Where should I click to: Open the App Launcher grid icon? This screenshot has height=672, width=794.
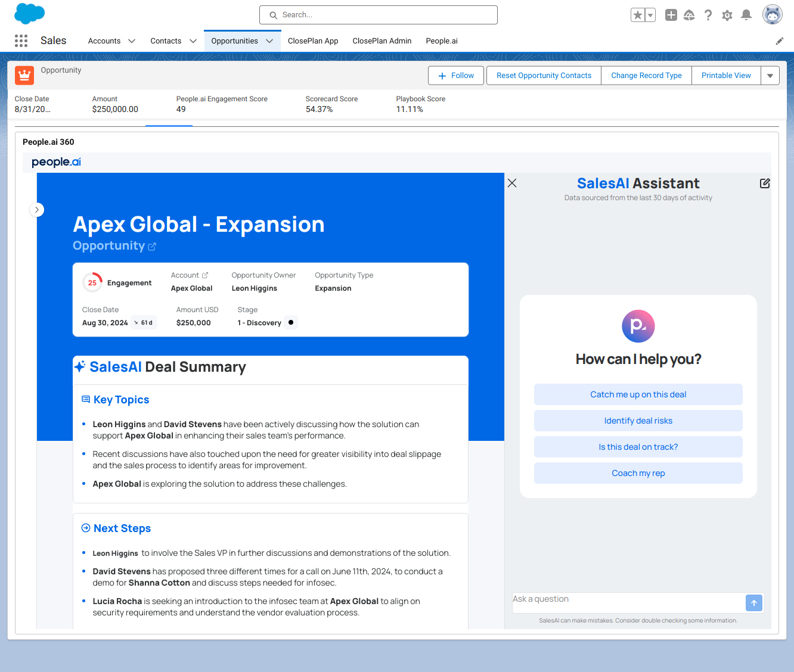[x=21, y=41]
